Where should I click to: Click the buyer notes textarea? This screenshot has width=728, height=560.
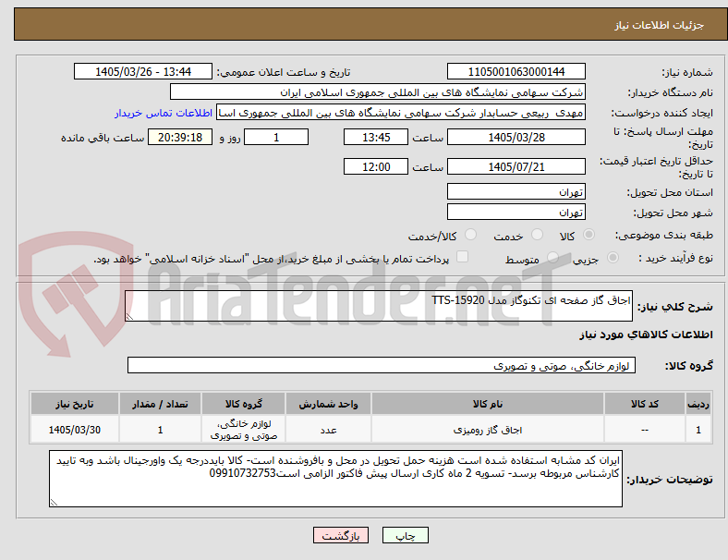pyautogui.click(x=335, y=479)
